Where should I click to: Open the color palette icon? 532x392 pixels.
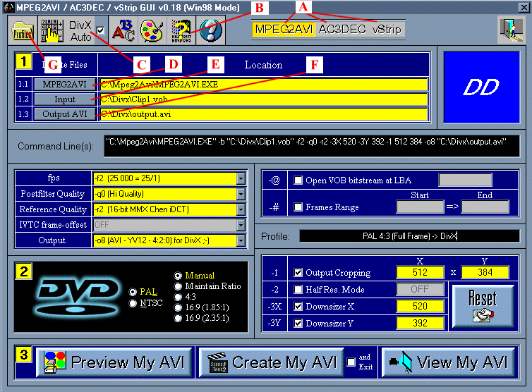click(x=152, y=31)
